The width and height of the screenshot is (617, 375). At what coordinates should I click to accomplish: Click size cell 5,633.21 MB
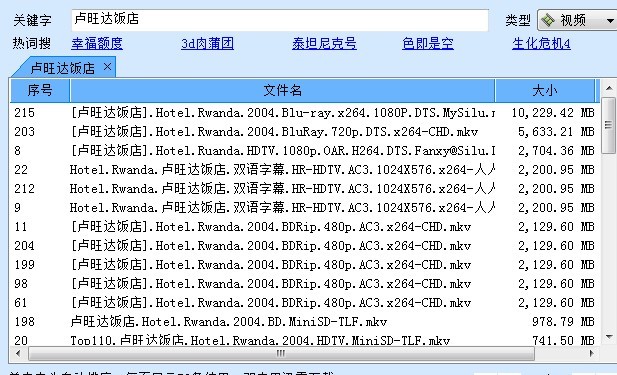(556, 132)
